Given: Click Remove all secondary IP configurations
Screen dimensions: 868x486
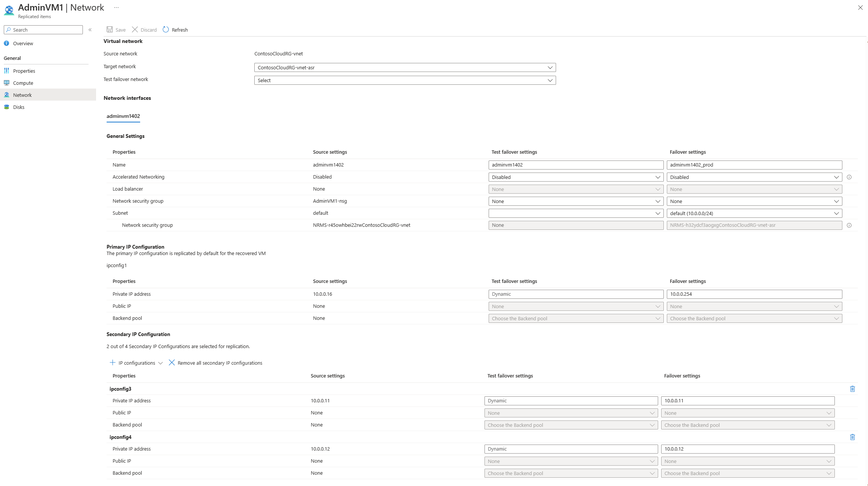Looking at the screenshot, I should pos(215,362).
